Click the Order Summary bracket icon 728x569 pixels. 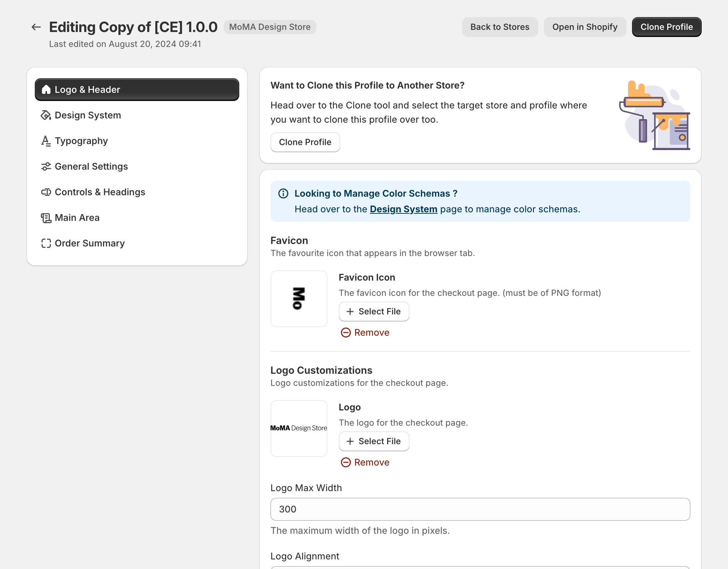tap(46, 243)
